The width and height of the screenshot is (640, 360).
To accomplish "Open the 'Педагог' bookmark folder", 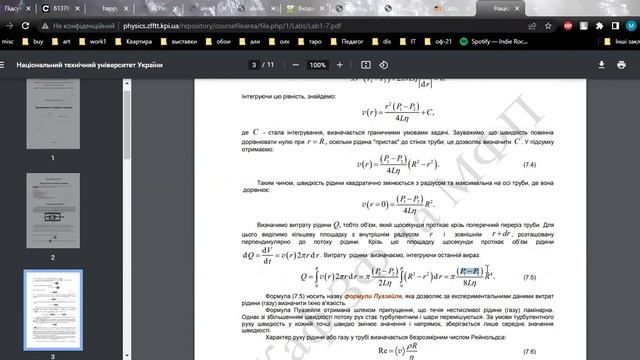I will (347, 42).
